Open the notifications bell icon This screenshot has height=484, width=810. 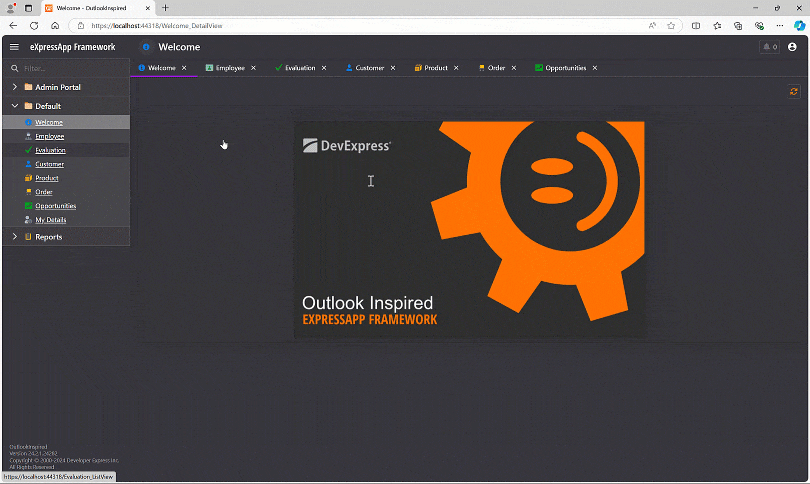tap(769, 47)
